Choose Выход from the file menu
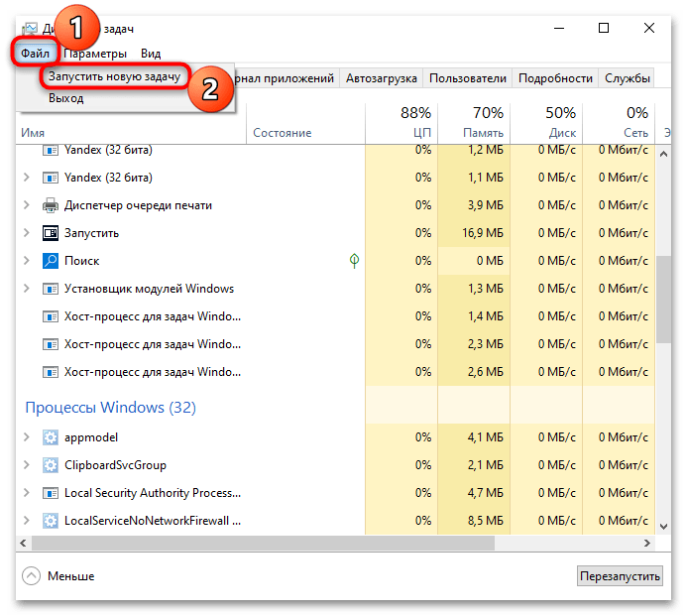 [x=66, y=98]
